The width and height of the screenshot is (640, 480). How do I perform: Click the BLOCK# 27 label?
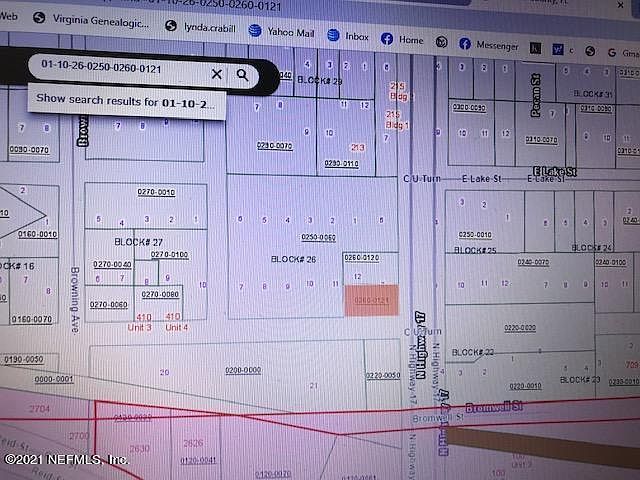pos(138,242)
